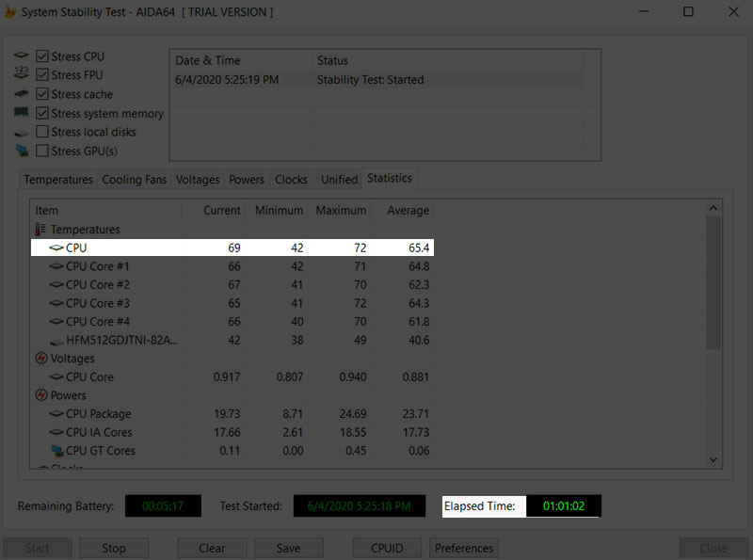753x560 pixels.
Task: Click the Elapsed Time value 01:01:02
Action: tap(563, 505)
